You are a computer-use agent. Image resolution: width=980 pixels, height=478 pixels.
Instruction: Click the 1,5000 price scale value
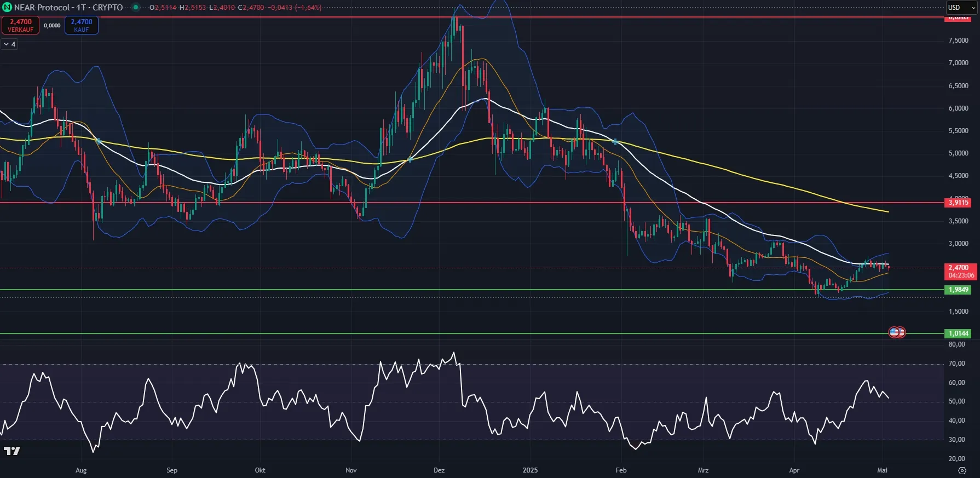[958, 312]
